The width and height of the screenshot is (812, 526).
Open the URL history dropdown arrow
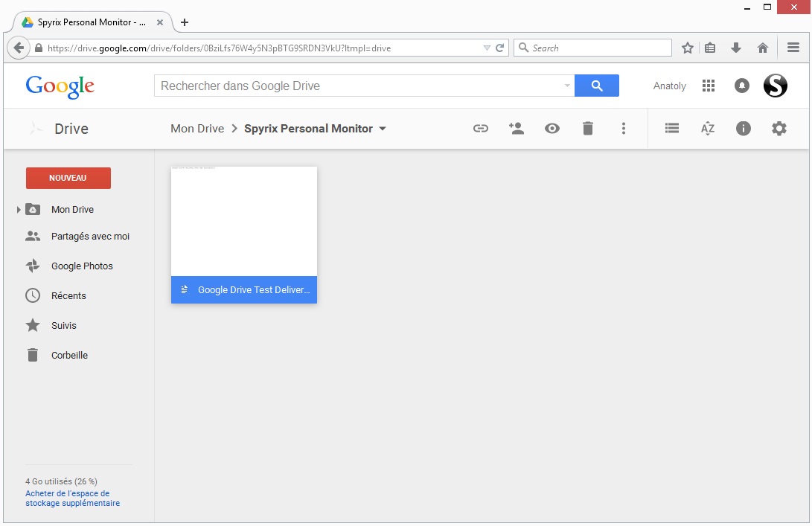pyautogui.click(x=487, y=48)
